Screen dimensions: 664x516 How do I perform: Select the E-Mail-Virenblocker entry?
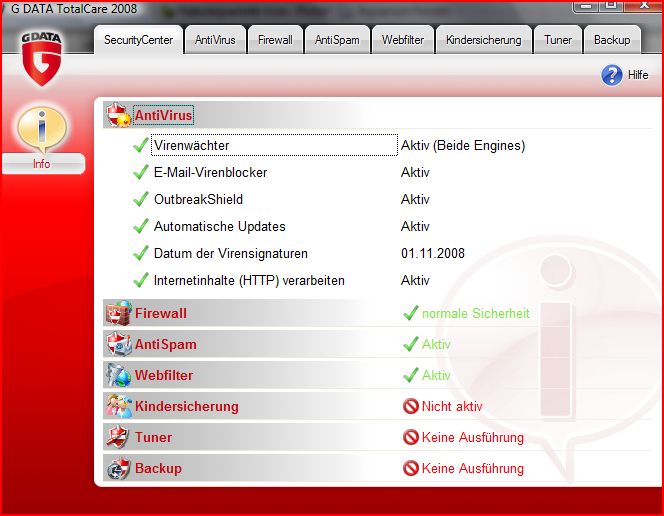[x=210, y=172]
